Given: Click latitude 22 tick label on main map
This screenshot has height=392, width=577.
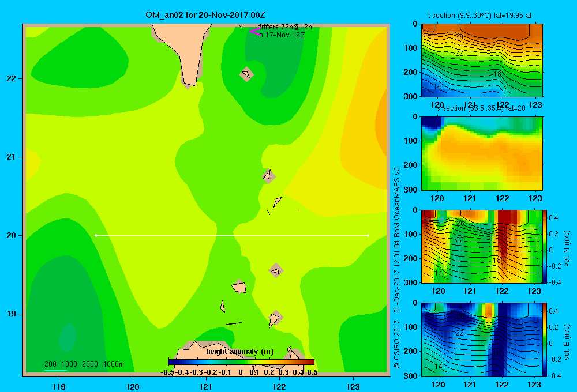Looking at the screenshot, I should point(12,78).
